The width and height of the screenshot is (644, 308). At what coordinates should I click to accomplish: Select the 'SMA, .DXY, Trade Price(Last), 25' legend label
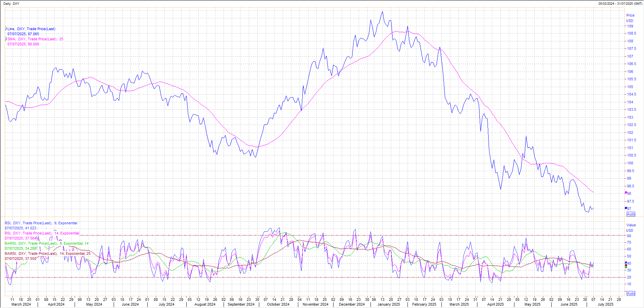click(x=35, y=39)
